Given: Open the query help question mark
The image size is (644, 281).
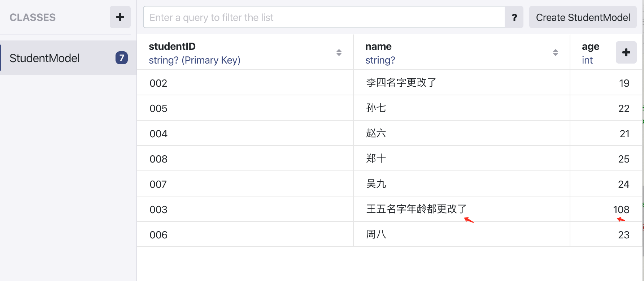Looking at the screenshot, I should pos(514,17).
